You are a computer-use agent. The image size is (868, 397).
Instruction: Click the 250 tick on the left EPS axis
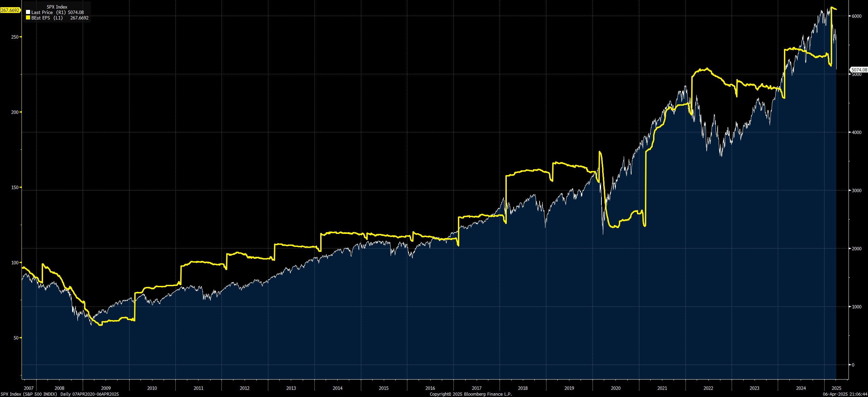point(15,37)
